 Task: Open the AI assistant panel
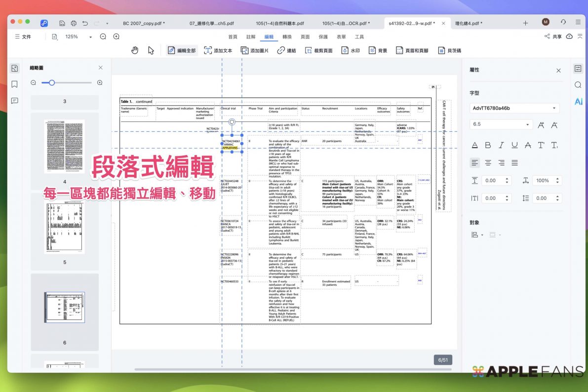click(x=578, y=101)
